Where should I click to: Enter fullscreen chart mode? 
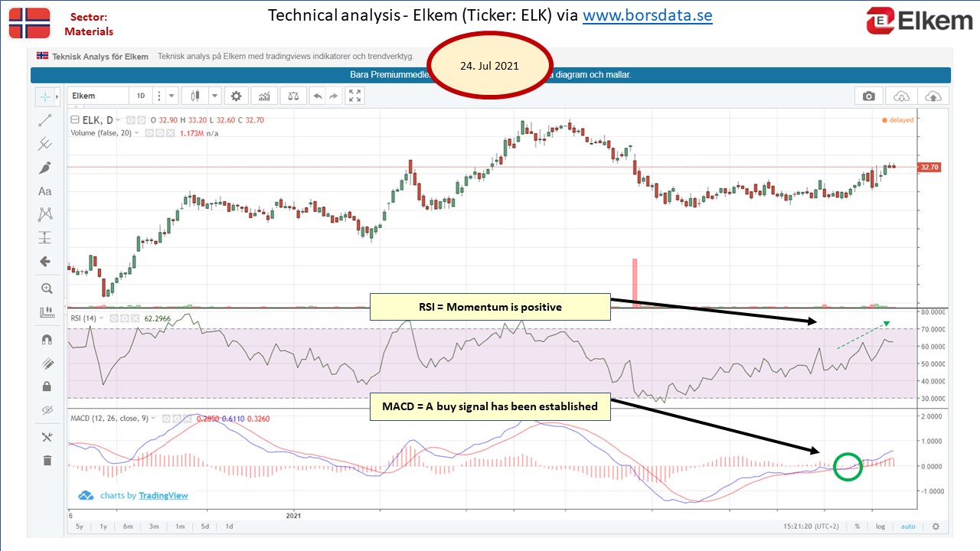pos(355,96)
